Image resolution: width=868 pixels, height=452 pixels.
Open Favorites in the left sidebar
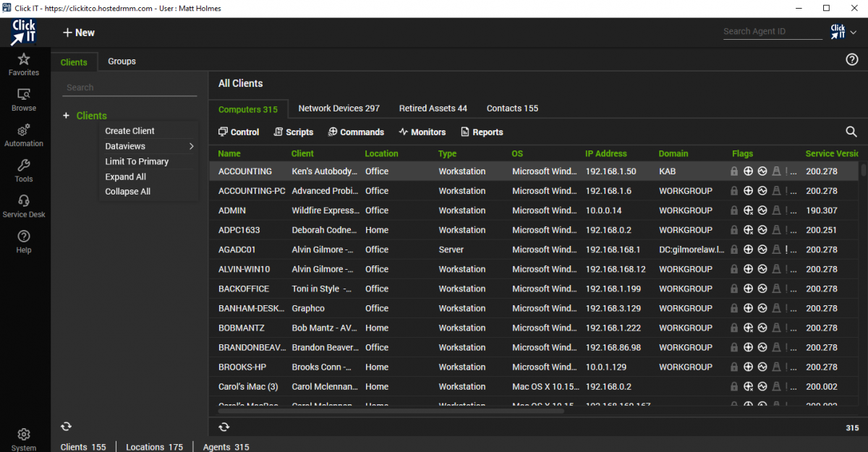point(24,64)
